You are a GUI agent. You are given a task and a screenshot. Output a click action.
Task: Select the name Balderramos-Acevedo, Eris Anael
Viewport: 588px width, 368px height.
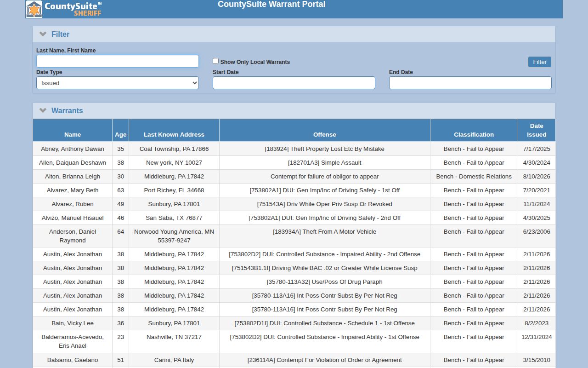[73, 341]
